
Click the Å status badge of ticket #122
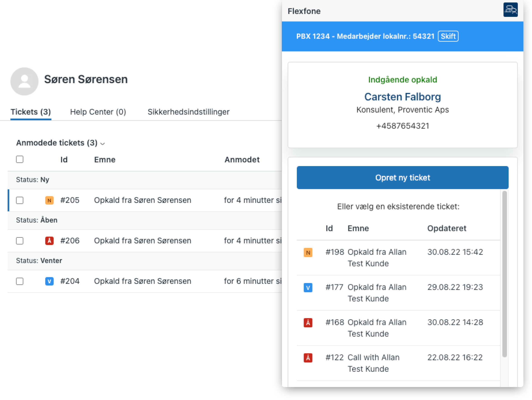click(x=308, y=358)
